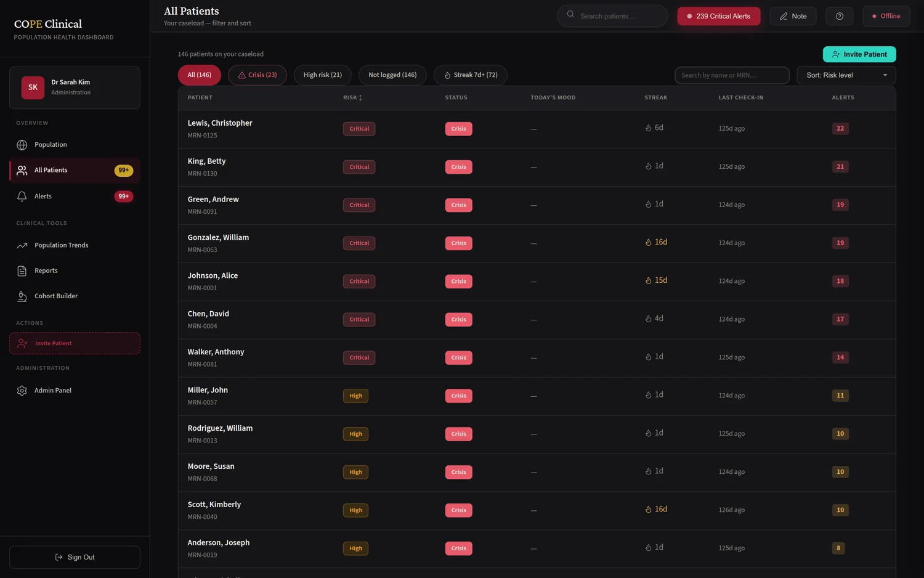
Task: Click the flame icon in Streak 7d+ filter
Action: pos(447,75)
